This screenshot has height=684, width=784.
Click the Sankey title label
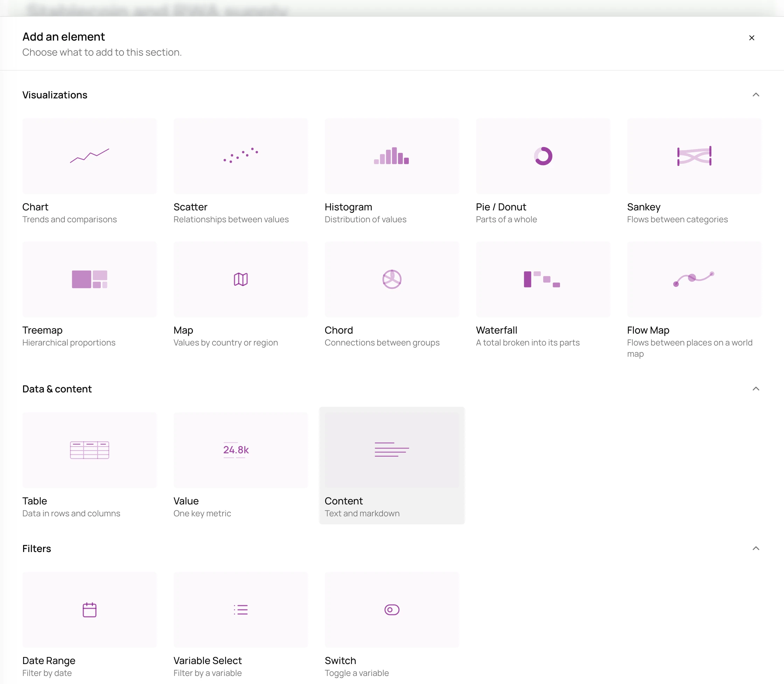click(x=644, y=207)
